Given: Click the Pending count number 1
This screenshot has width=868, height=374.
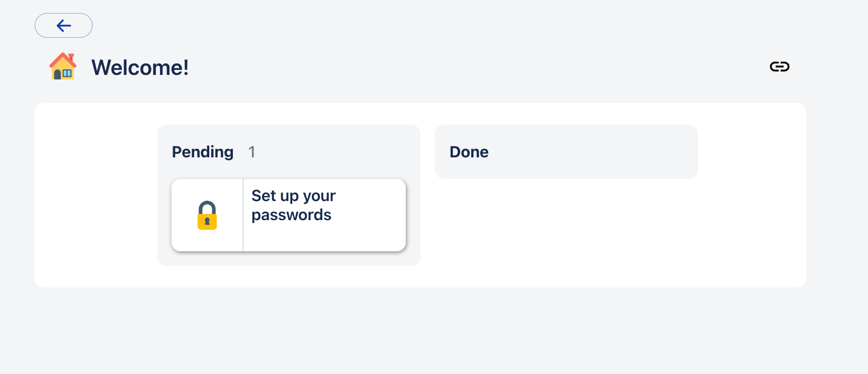Looking at the screenshot, I should 251,152.
